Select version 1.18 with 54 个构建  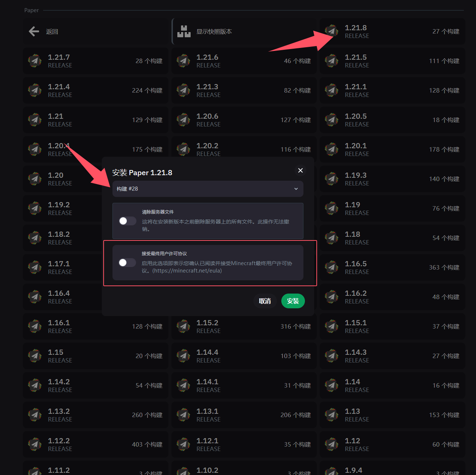[392, 238]
